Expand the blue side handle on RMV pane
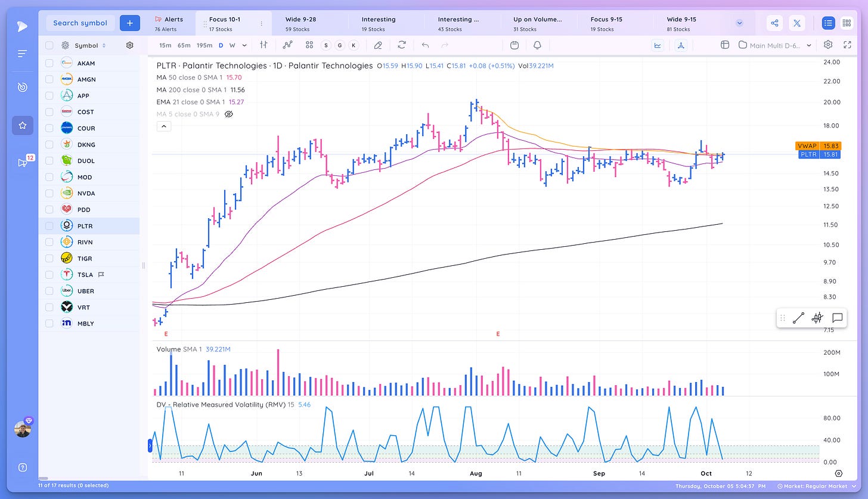Viewport: 868px width, 499px height. (x=150, y=445)
